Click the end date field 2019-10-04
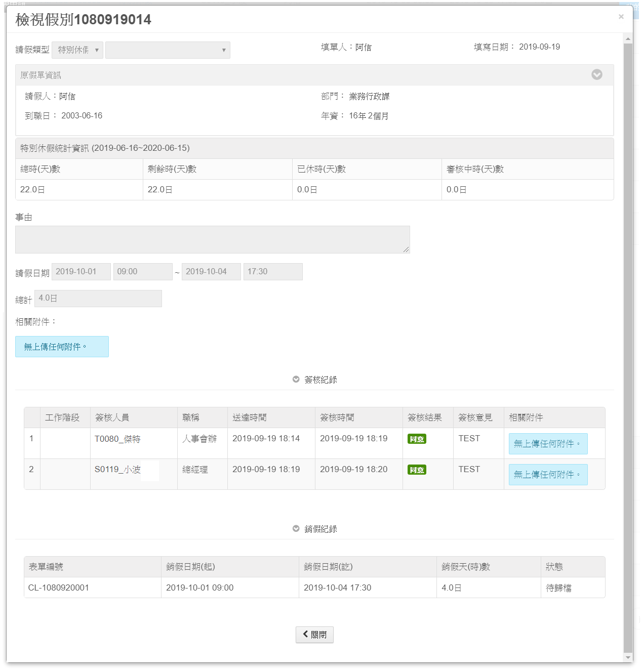The width and height of the screenshot is (642, 672). point(211,272)
